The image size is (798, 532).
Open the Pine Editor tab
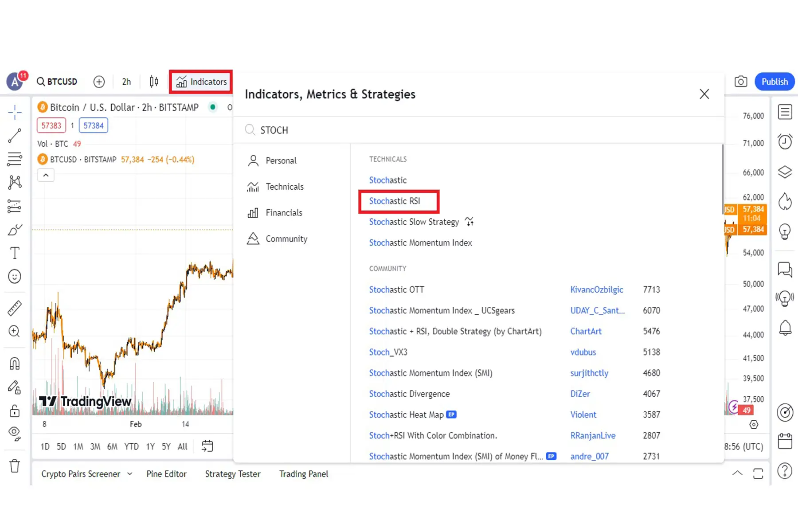point(167,474)
